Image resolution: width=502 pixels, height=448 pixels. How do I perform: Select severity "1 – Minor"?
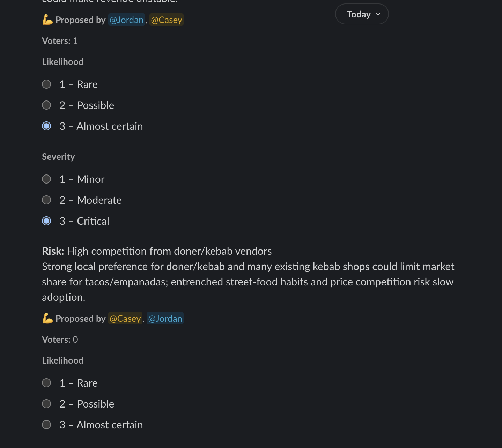coord(46,179)
